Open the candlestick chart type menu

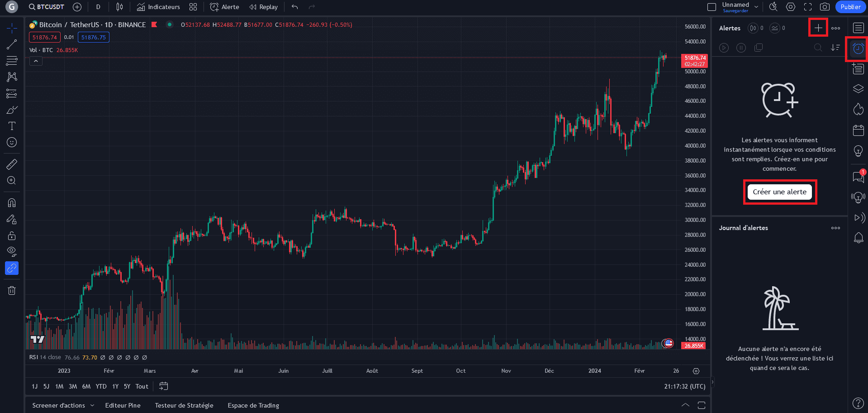tap(119, 7)
